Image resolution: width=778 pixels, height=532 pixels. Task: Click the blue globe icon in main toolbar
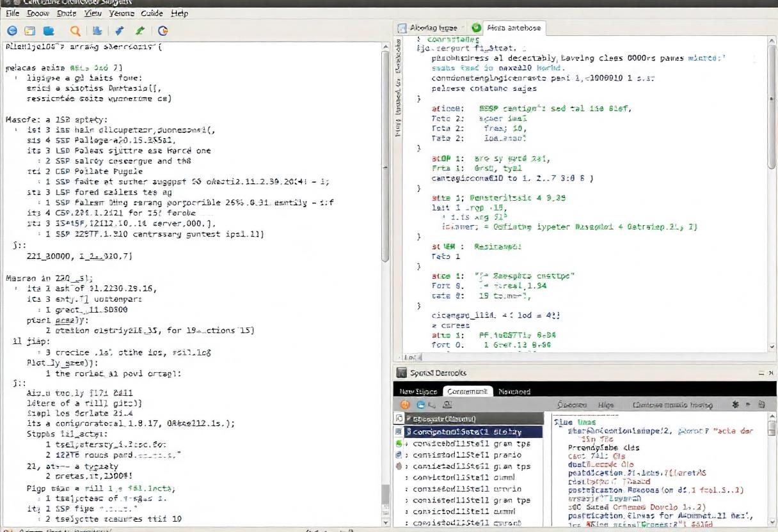tap(12, 30)
